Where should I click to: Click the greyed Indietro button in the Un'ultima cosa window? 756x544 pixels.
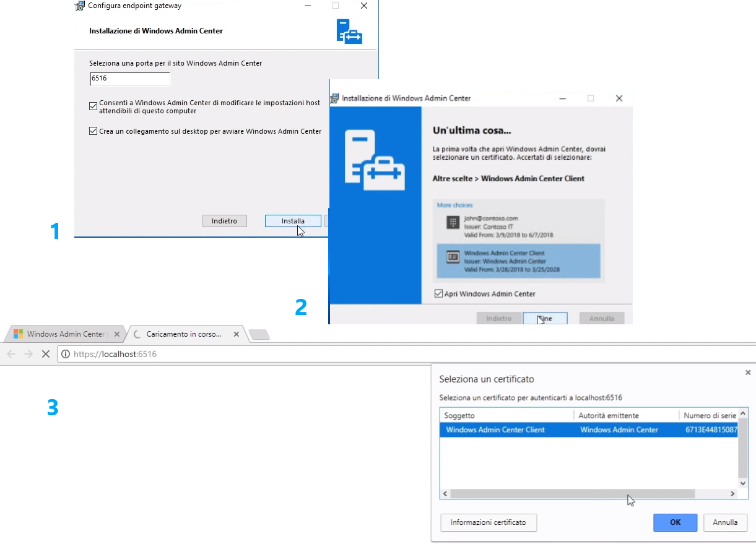(x=499, y=318)
